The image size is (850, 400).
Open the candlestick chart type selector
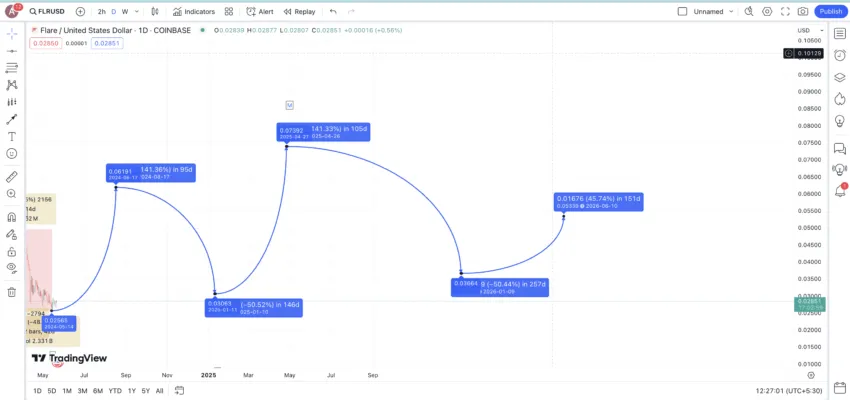(155, 11)
